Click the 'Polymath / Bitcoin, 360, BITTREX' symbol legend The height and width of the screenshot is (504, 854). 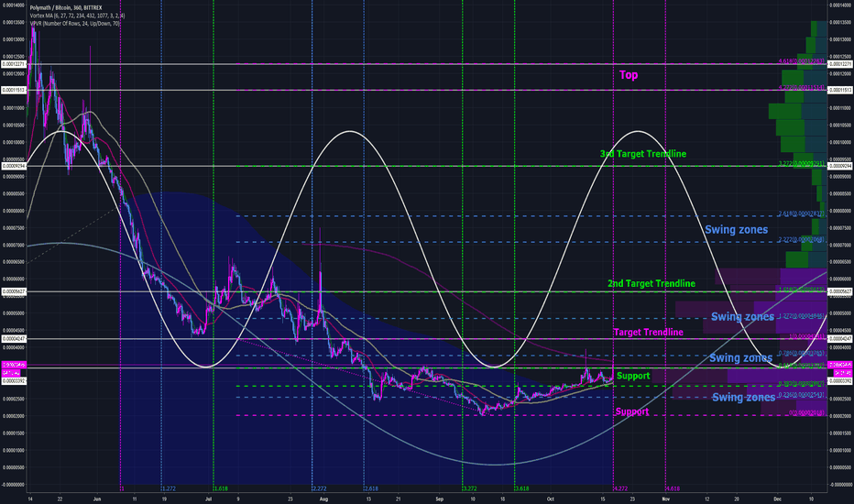[x=66, y=7]
